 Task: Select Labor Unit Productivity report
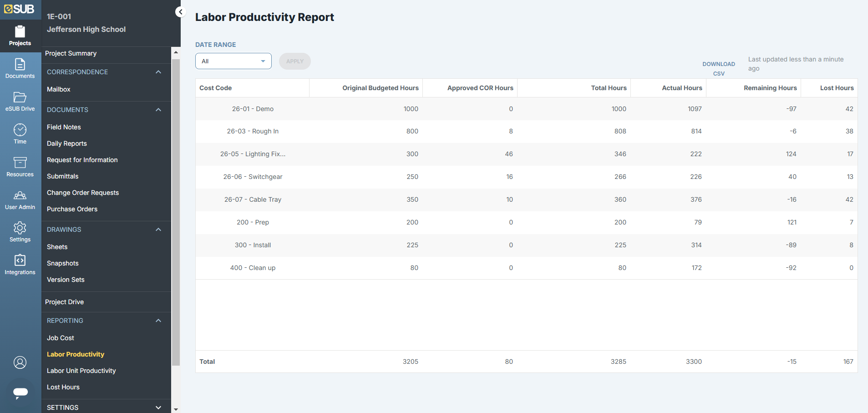(81, 371)
